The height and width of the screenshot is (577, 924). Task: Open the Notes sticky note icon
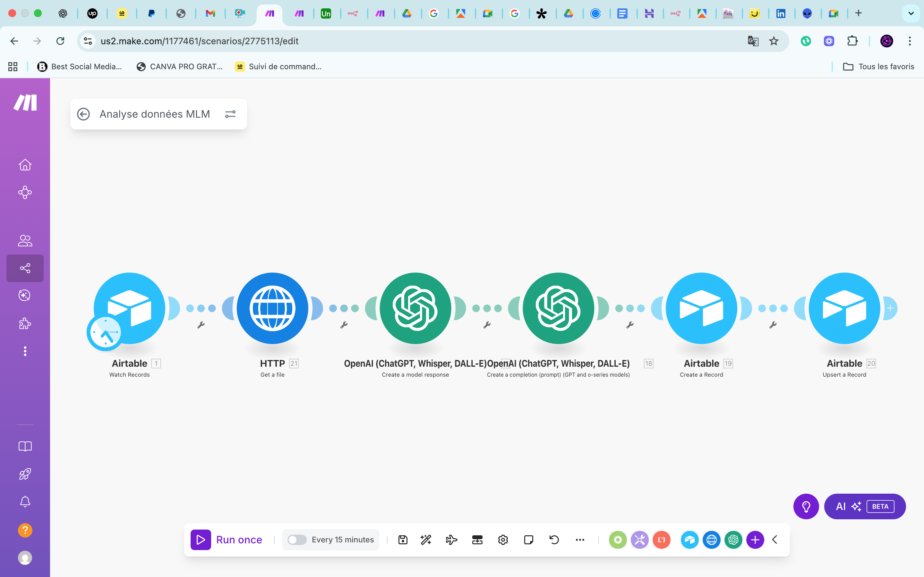(x=528, y=539)
